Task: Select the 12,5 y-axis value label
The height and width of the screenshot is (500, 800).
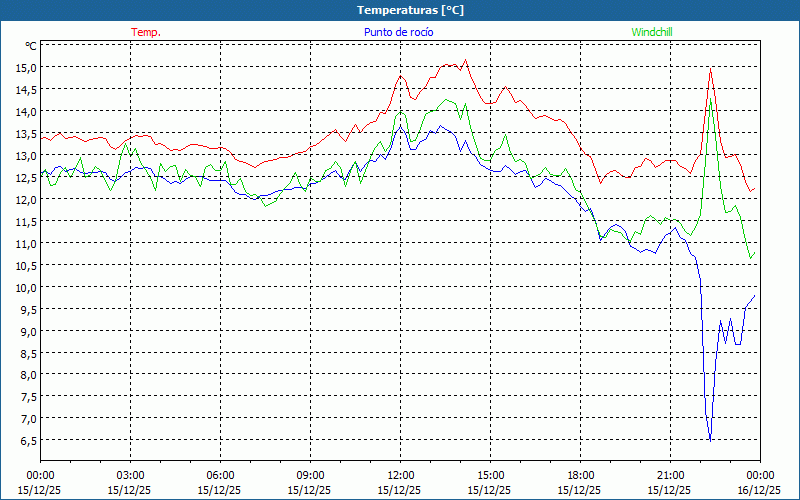Action: pos(25,178)
